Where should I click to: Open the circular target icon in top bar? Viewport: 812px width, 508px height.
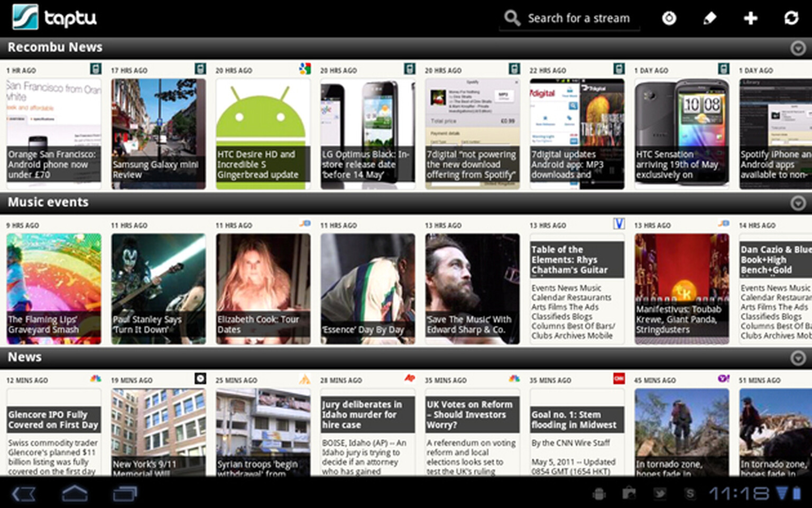(669, 19)
